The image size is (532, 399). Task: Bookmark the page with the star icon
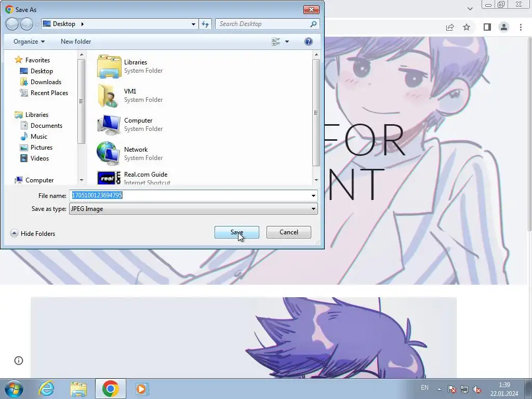coord(467,27)
